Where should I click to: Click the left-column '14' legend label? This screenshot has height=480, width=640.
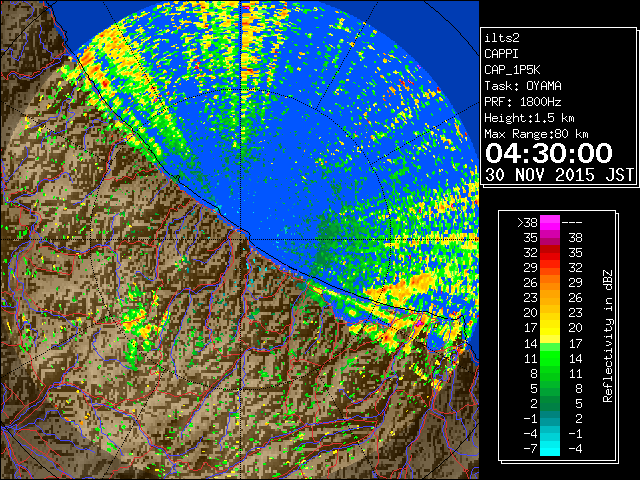pyautogui.click(x=531, y=343)
